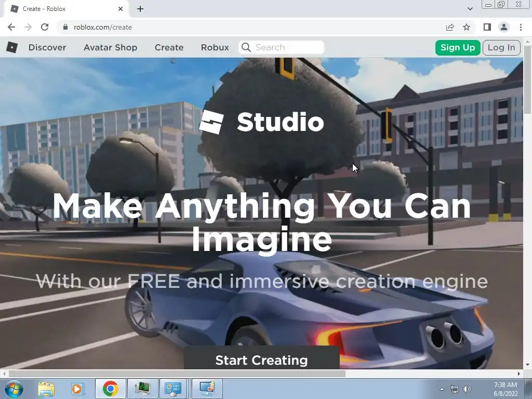Open a new tab with plus icon
This screenshot has height=399, width=532.
coord(140,9)
